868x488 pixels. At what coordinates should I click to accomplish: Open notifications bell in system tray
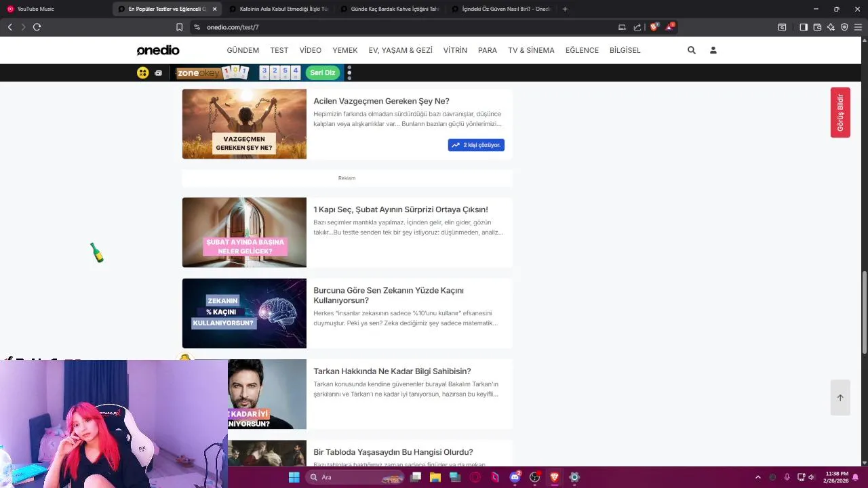click(855, 477)
